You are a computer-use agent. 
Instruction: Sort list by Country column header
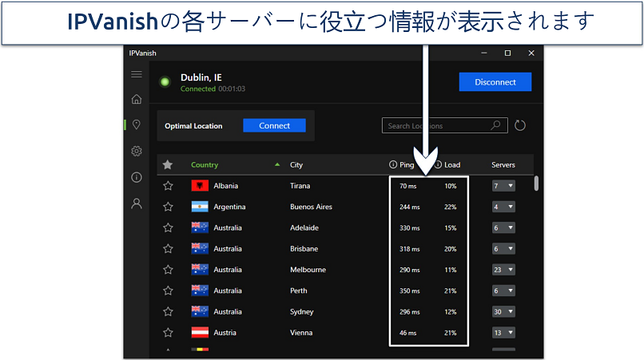pyautogui.click(x=205, y=165)
